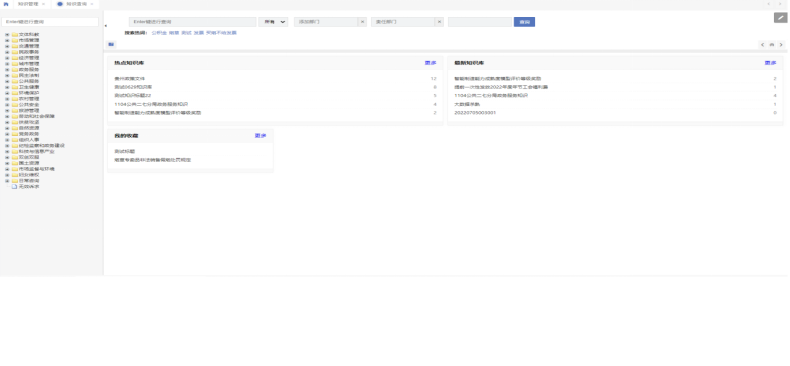The width and height of the screenshot is (790, 366).
Task: Click the previous arrow above 最新知识库 panel
Action: pos(762,45)
